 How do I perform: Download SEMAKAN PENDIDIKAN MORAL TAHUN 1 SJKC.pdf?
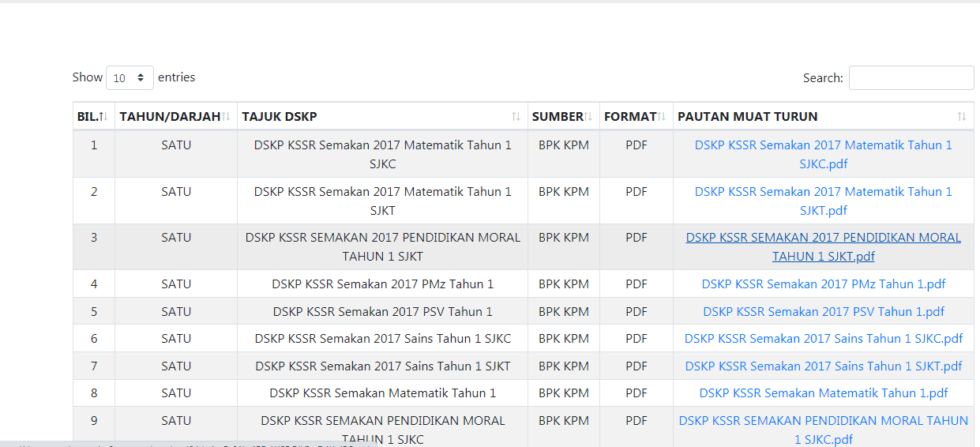823,421
